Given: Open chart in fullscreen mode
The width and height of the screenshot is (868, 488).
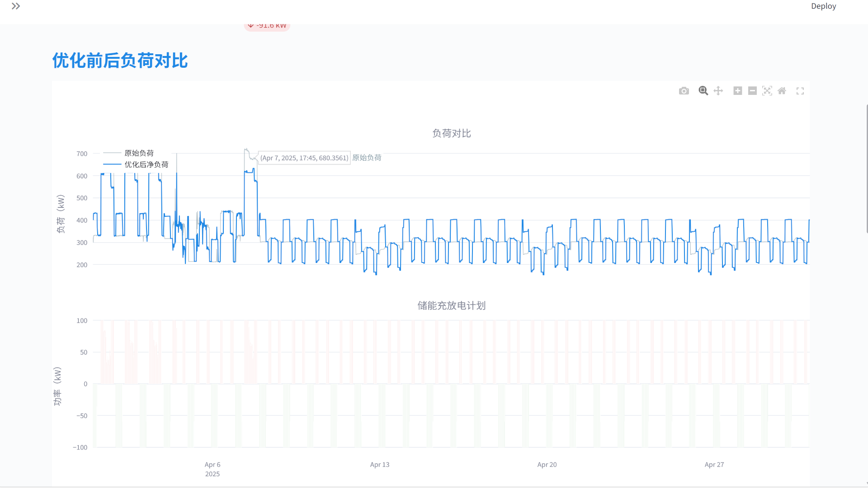Looking at the screenshot, I should coord(800,91).
